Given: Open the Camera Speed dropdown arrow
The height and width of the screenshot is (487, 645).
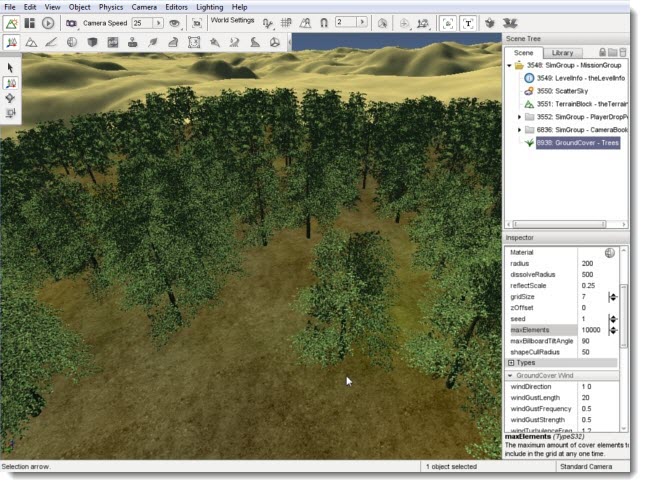Looking at the screenshot, I should coord(158,22).
